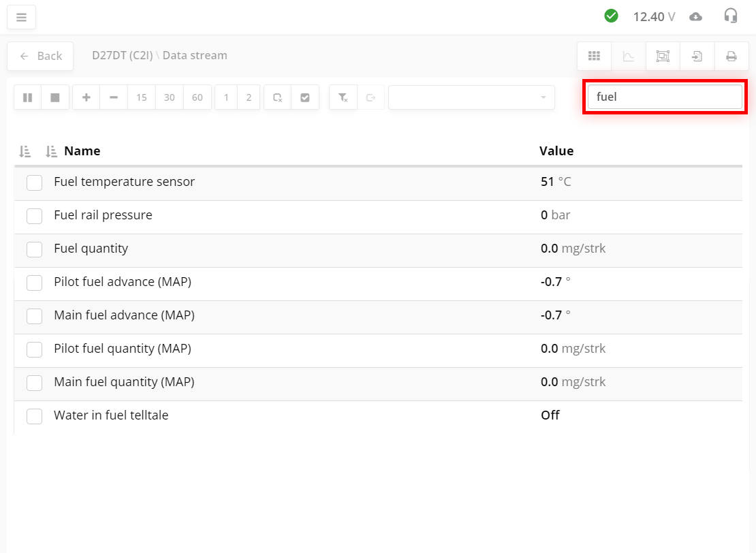Enable the Water in fuel telltale checkbox

34,416
